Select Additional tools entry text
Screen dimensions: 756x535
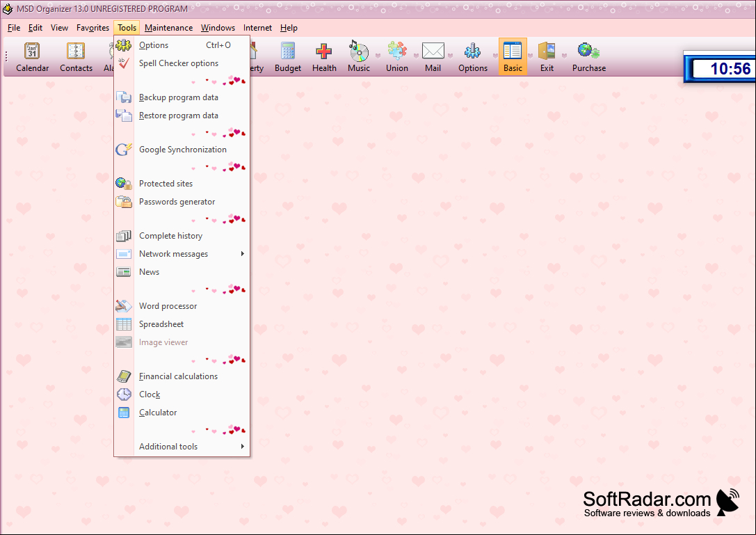(168, 447)
